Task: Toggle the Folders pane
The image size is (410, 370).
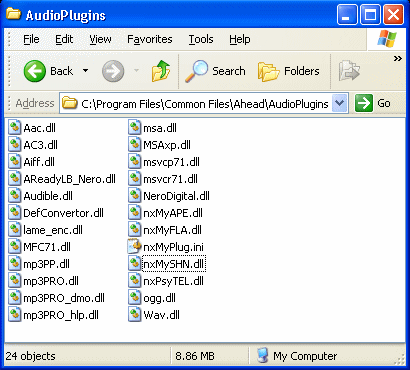Action: (x=289, y=71)
